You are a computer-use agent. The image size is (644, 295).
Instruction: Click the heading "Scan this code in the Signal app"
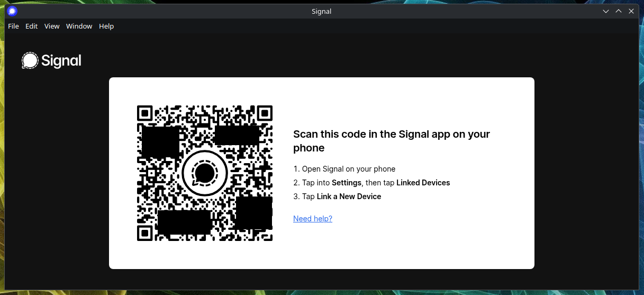pyautogui.click(x=392, y=141)
